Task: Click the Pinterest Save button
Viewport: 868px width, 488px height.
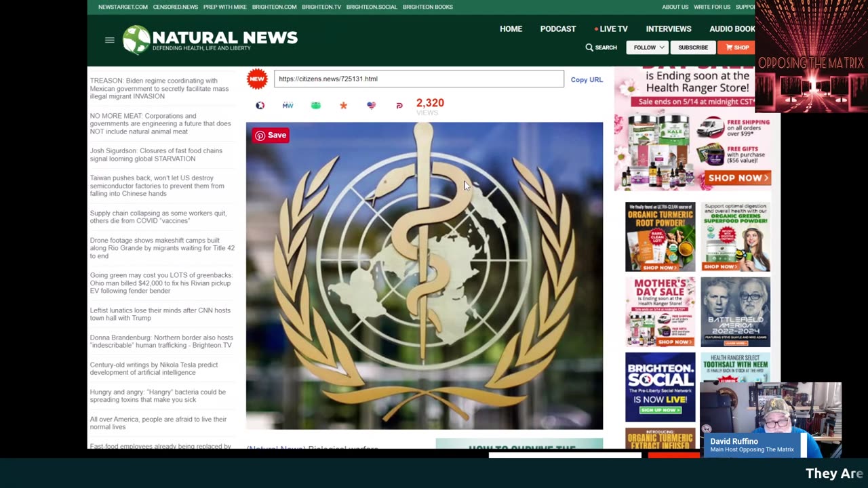Action: coord(271,135)
